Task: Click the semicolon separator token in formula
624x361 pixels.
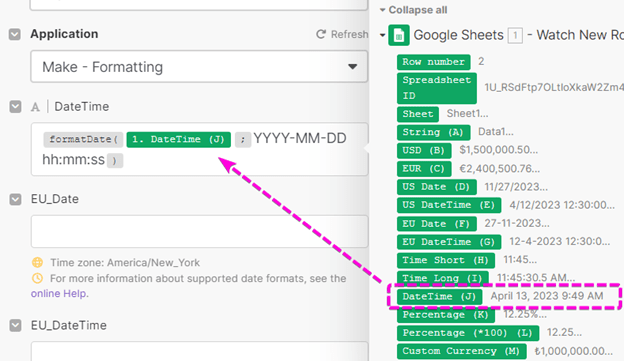Action: (x=243, y=139)
